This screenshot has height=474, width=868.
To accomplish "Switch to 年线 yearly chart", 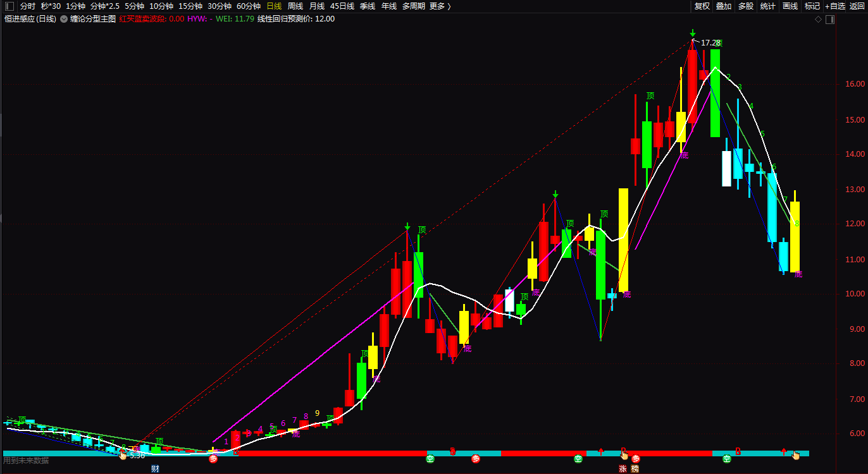I will [389, 6].
